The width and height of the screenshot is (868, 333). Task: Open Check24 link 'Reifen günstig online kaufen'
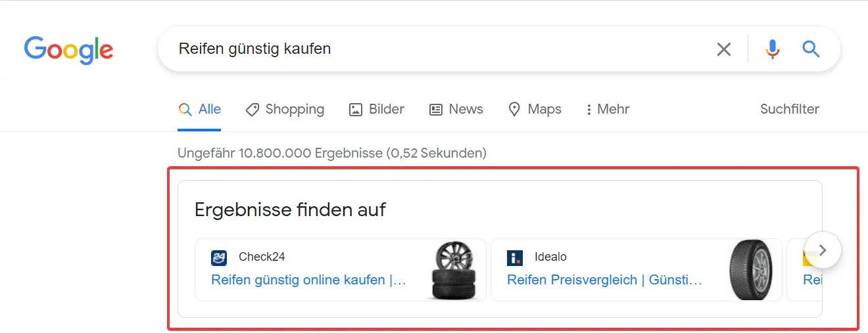click(308, 280)
